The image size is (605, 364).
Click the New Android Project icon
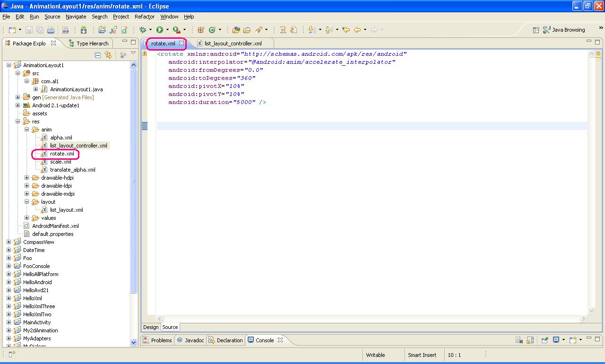click(x=102, y=30)
